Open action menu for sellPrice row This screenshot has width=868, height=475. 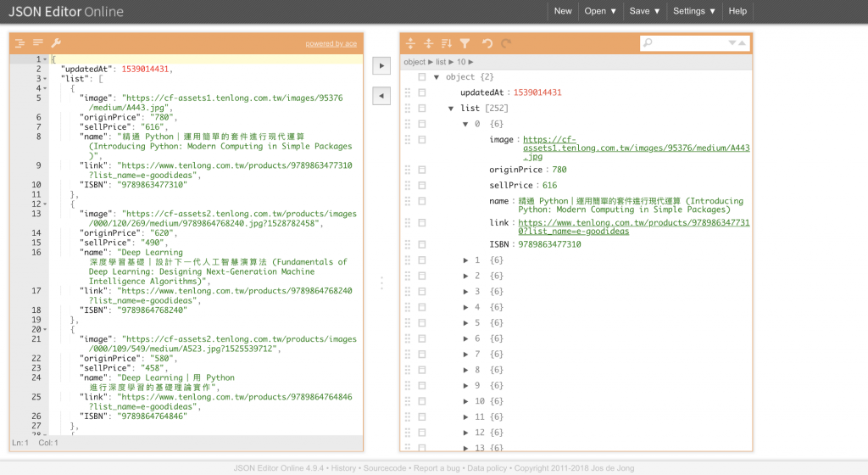(422, 186)
